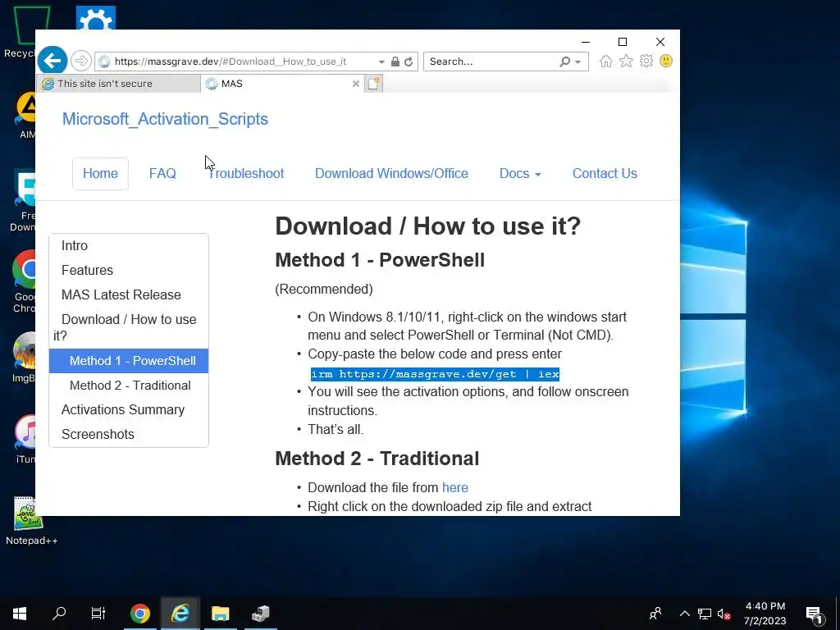Open a new tab with the new-tab button
This screenshot has width=840, height=630.
tap(373, 84)
